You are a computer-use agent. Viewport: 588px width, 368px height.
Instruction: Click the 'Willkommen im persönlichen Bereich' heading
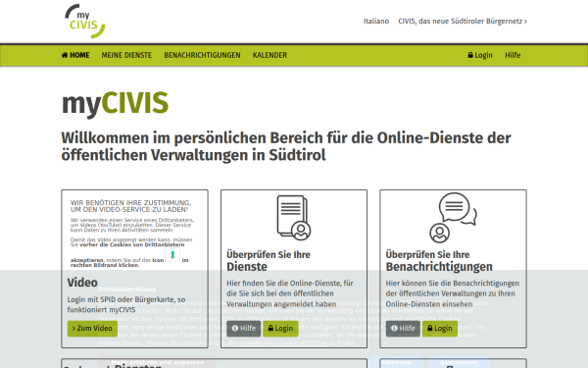286,146
